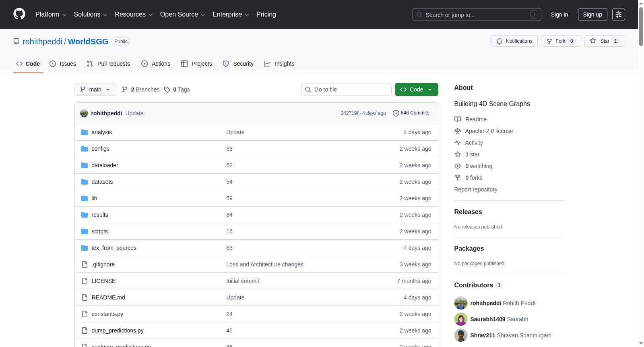Screen dimensions: 644x347
Task: Expand the Enterprise menu
Action: click(231, 15)
